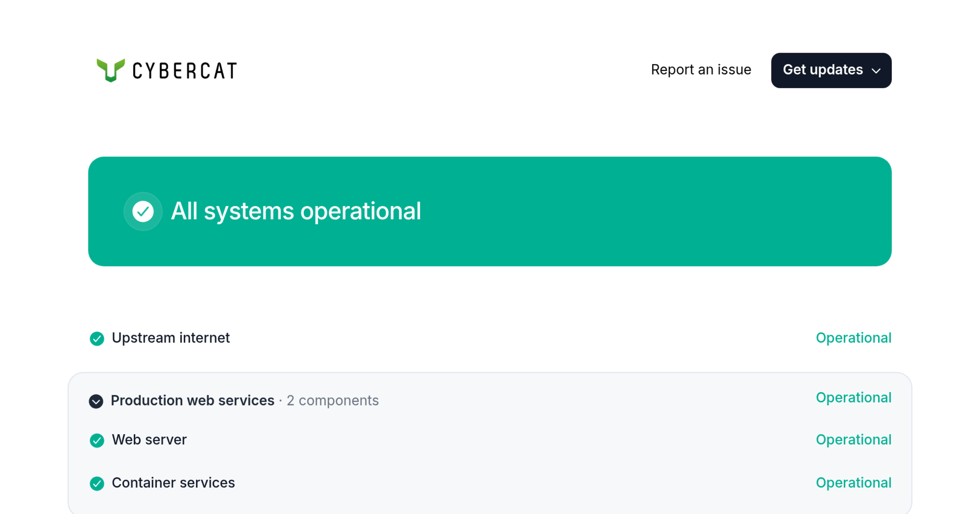The image size is (980, 514).
Task: Select the Web server component name
Action: 149,440
